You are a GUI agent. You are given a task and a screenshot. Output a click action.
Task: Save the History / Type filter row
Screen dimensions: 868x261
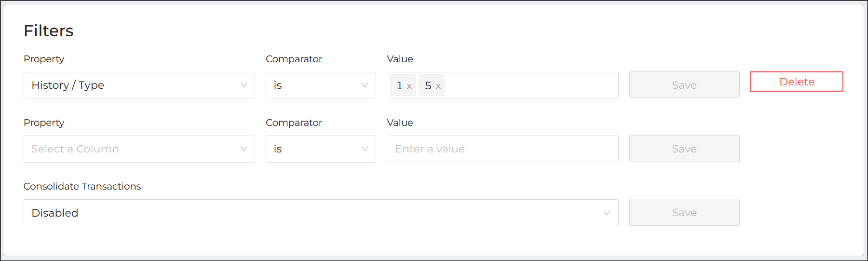(x=684, y=85)
